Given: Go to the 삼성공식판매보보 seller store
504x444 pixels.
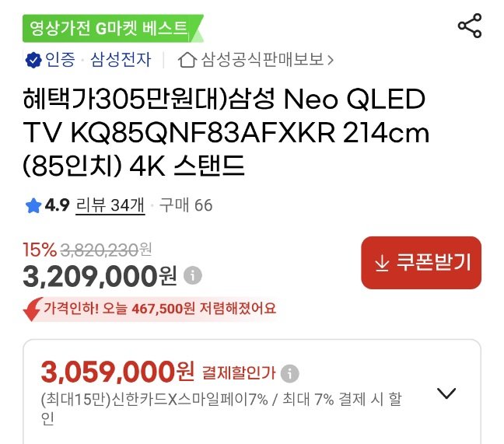Looking at the screenshot, I should tap(261, 60).
